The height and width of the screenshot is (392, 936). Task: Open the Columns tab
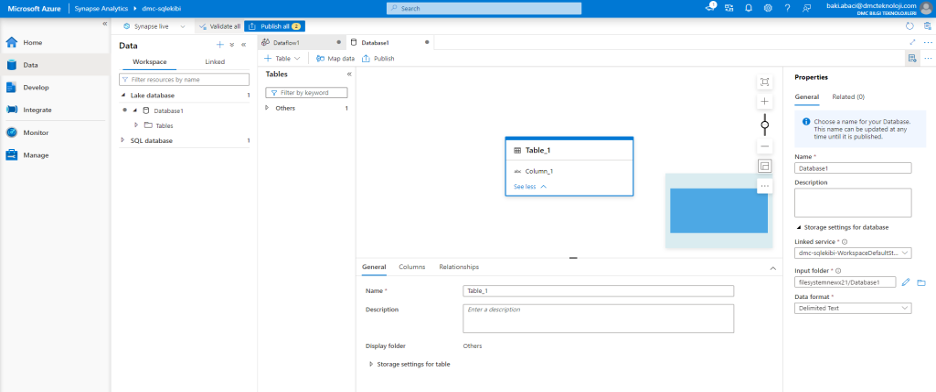(x=412, y=267)
